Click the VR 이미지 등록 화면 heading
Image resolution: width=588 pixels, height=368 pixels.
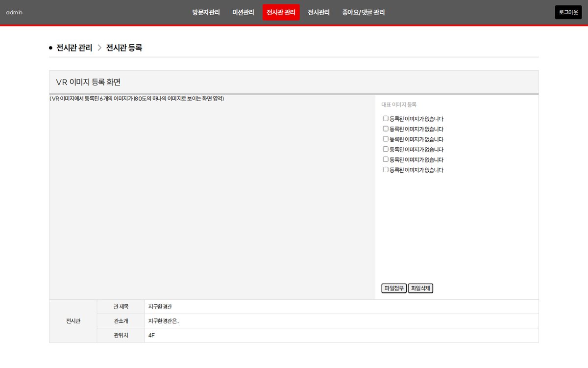tap(88, 82)
